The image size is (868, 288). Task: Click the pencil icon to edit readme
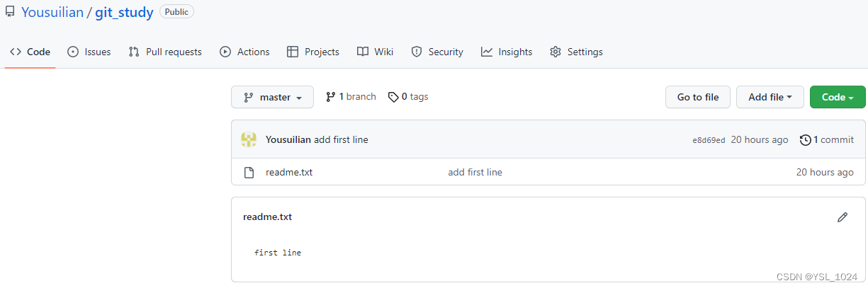pyautogui.click(x=842, y=217)
